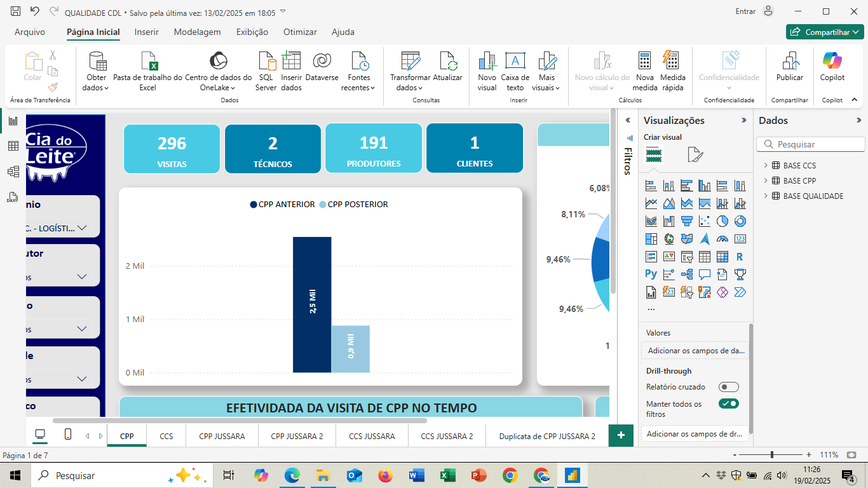The width and height of the screenshot is (868, 488).
Task: Switch to the CCS JUSSARA page
Action: [x=372, y=436]
